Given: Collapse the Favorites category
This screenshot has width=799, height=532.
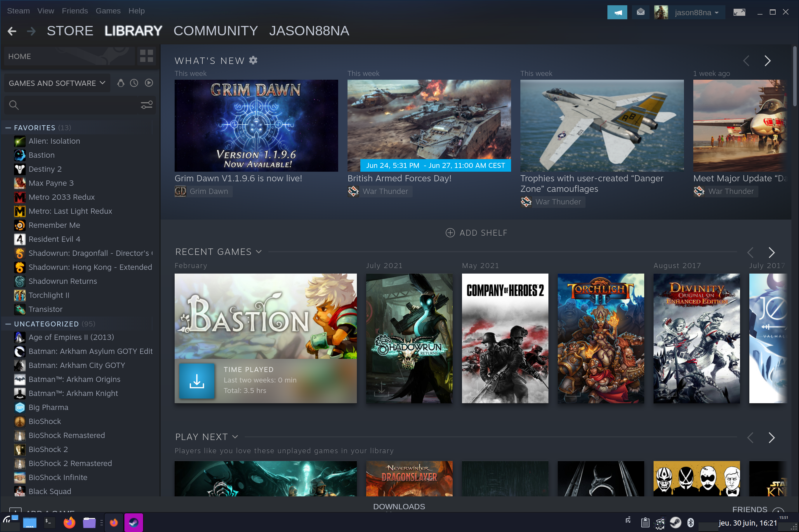Looking at the screenshot, I should [x=8, y=128].
